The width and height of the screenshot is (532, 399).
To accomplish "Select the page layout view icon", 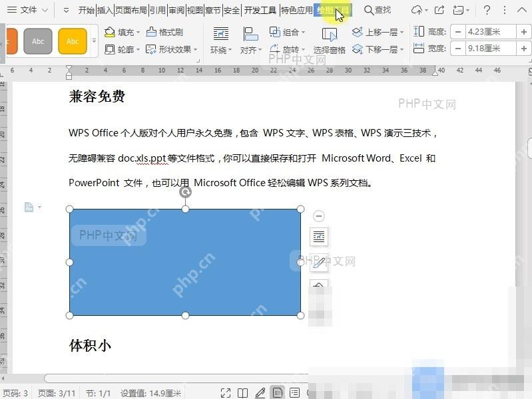I will [x=277, y=393].
